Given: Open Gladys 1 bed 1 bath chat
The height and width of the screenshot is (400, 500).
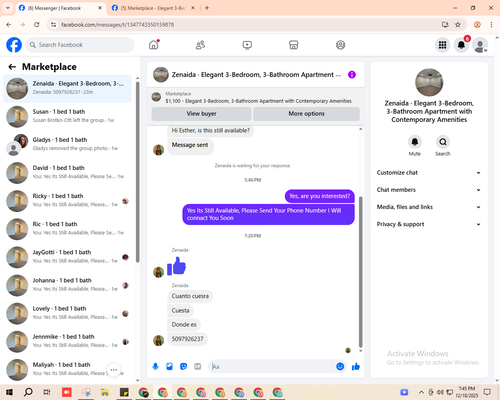Looking at the screenshot, I should (x=68, y=145).
